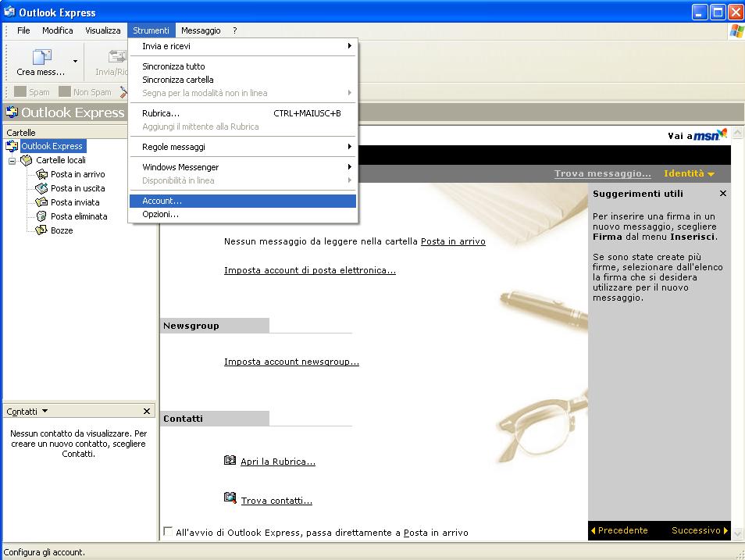This screenshot has height=560, width=745.
Task: Select Outlook Express root in folder tree
Action: click(x=52, y=146)
